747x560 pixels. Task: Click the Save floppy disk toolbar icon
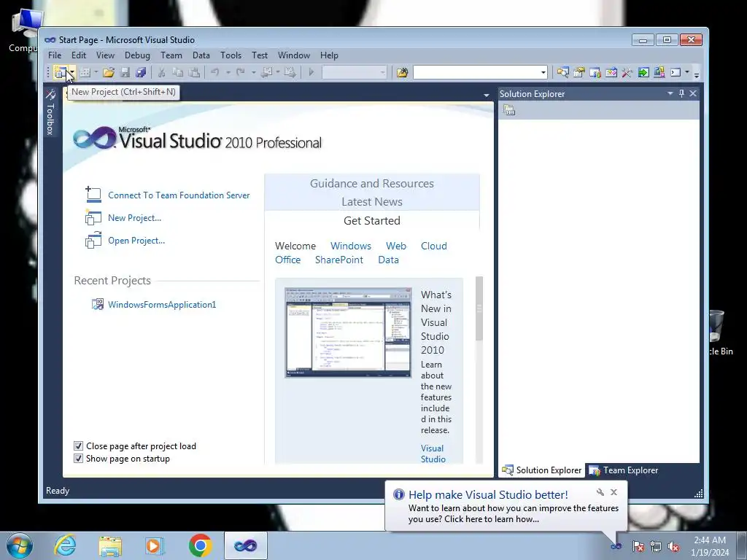[125, 72]
